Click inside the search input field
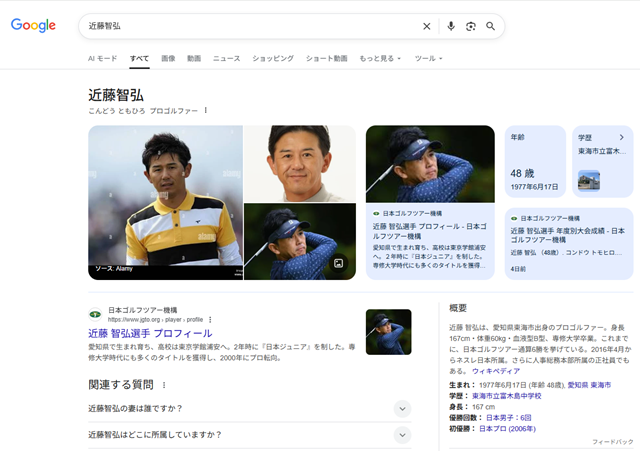640x451 pixels. [250, 26]
